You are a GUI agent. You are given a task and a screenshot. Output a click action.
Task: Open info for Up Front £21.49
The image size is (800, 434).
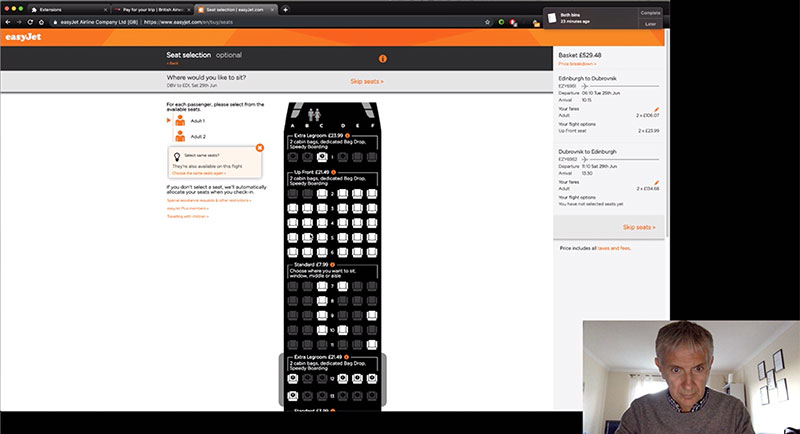334,172
